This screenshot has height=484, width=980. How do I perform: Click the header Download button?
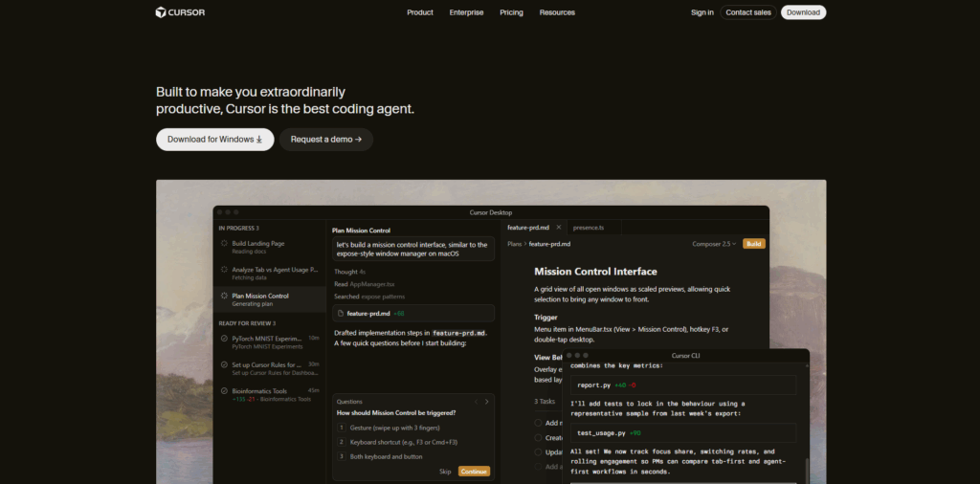point(803,12)
